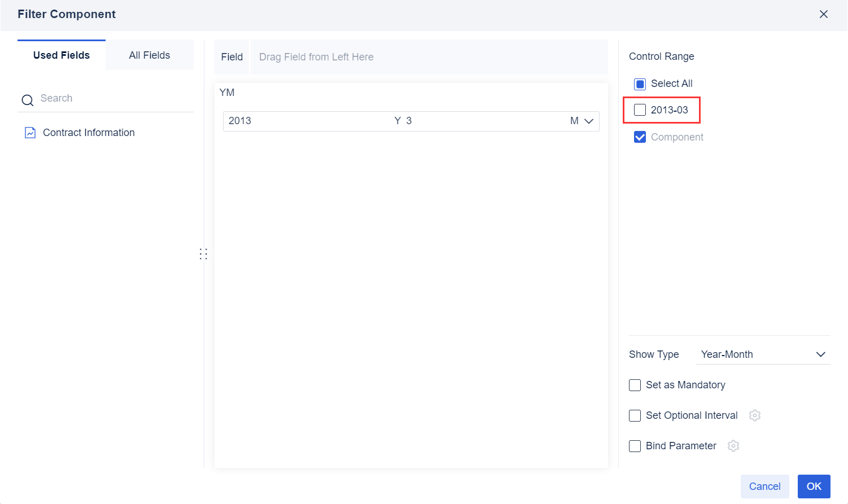Expand the YM date picker chevron
This screenshot has height=504, width=848.
click(589, 121)
